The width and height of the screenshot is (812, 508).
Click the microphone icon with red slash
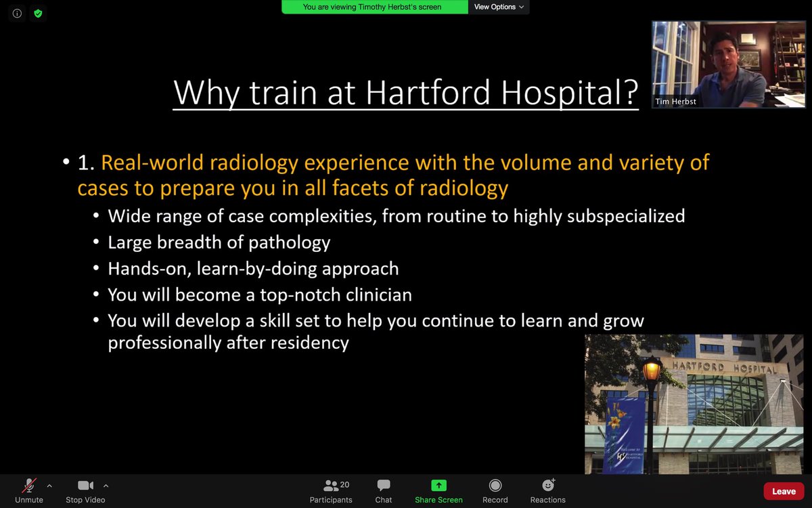click(x=28, y=484)
